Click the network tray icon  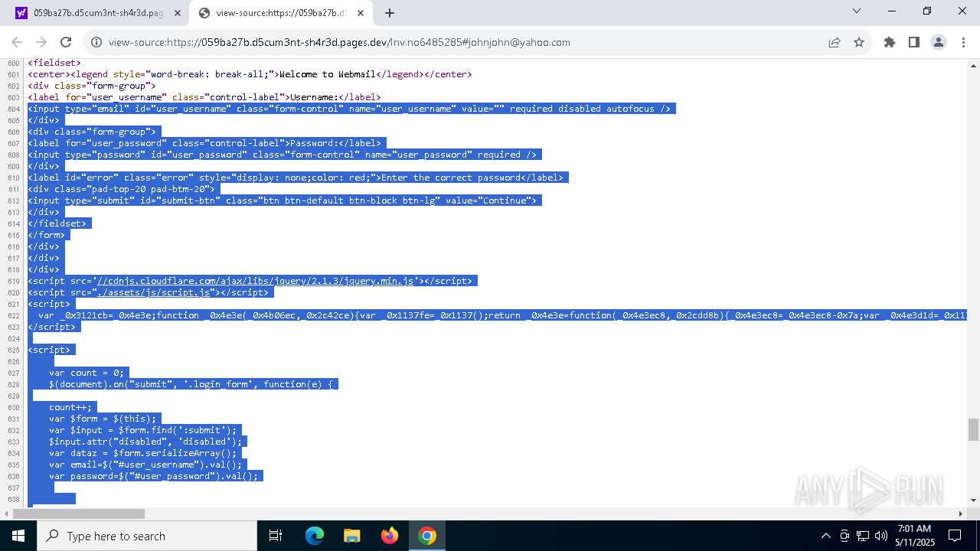coord(863,536)
